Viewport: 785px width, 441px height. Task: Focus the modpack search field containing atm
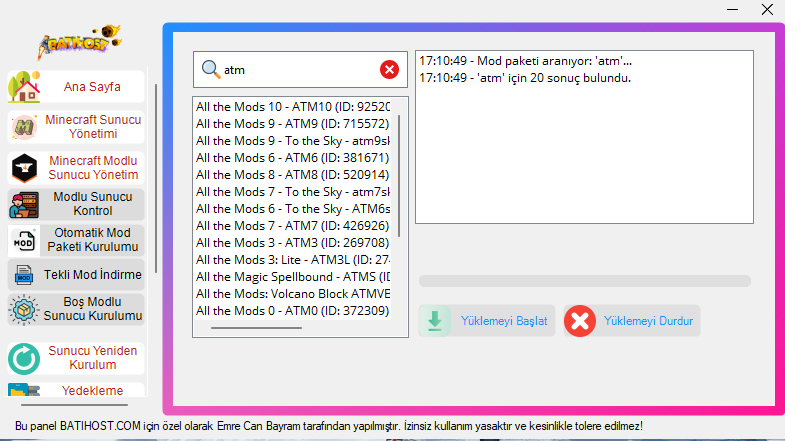pos(299,70)
